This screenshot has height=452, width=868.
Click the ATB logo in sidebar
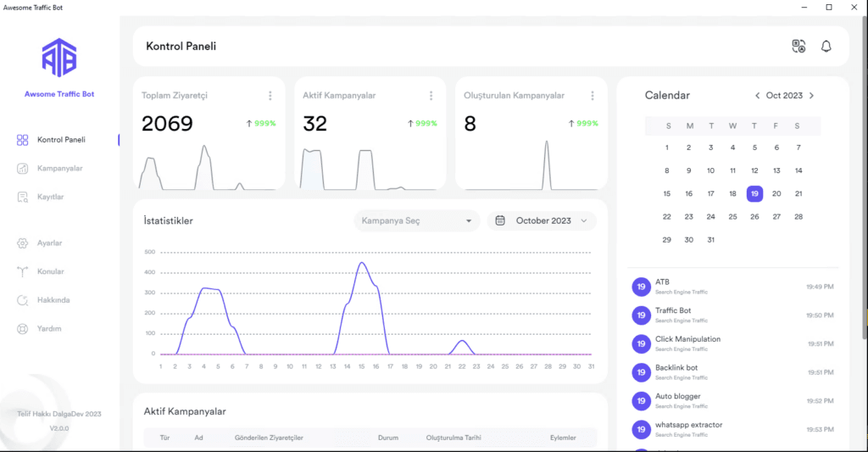tap(59, 57)
